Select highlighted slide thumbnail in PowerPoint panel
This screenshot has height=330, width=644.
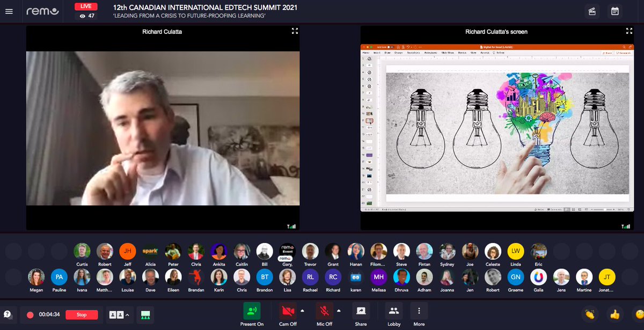point(369,121)
